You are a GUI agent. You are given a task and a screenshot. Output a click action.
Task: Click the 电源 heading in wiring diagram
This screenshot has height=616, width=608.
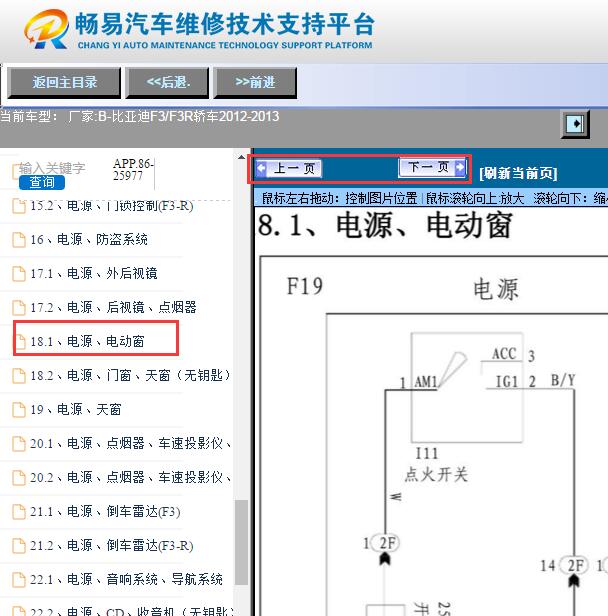coord(496,290)
